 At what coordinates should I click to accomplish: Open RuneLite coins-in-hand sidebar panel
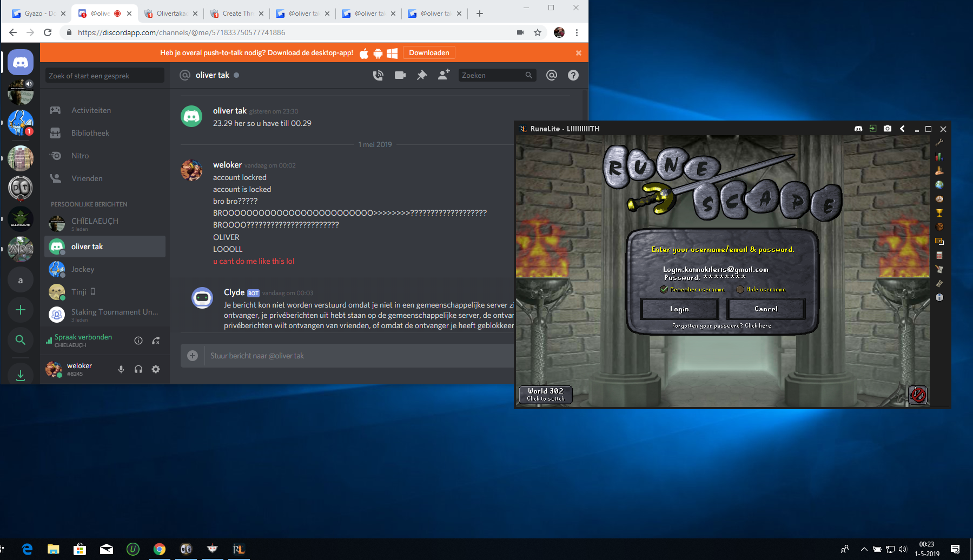[939, 171]
